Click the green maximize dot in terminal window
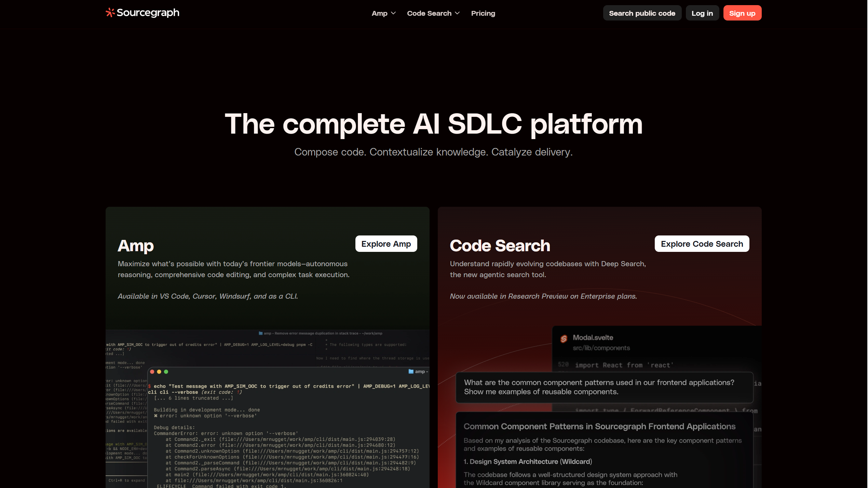This screenshot has height=488, width=868. tap(166, 372)
